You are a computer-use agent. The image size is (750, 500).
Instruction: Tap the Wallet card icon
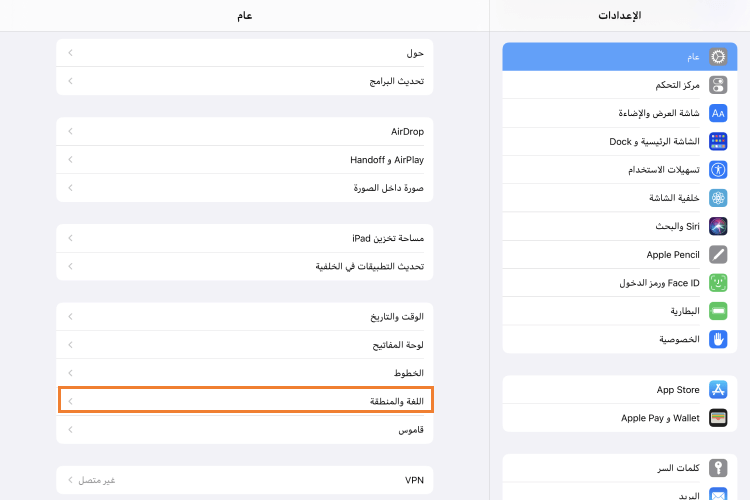point(718,418)
